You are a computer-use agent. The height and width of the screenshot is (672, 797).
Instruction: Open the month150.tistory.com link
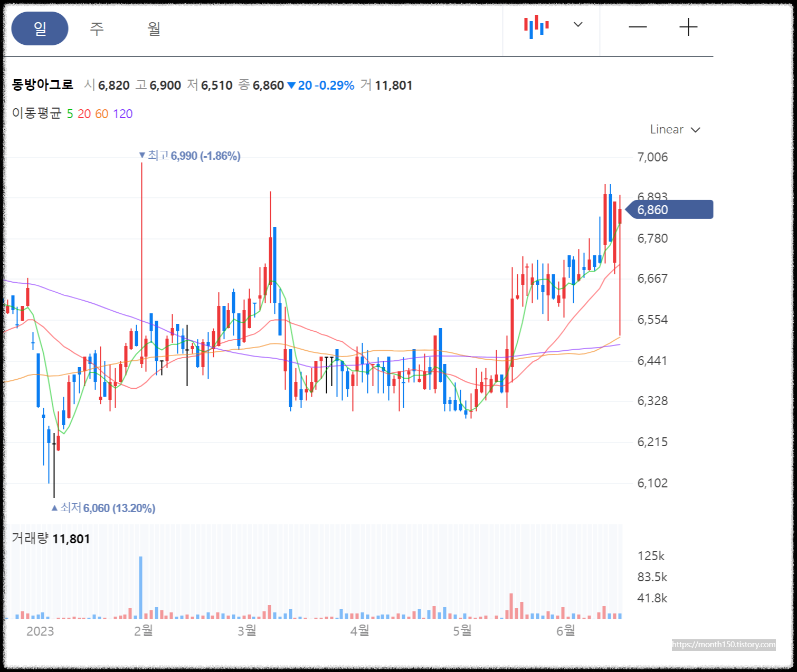click(x=724, y=645)
